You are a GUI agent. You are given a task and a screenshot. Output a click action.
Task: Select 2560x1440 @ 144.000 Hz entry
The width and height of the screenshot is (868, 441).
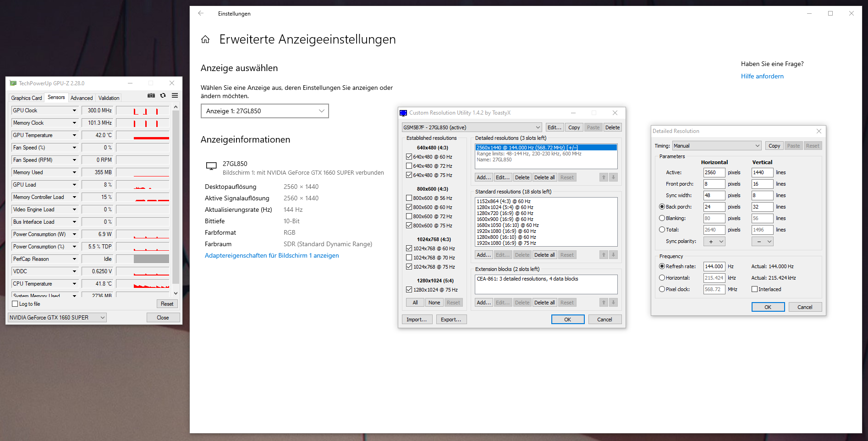tap(546, 148)
